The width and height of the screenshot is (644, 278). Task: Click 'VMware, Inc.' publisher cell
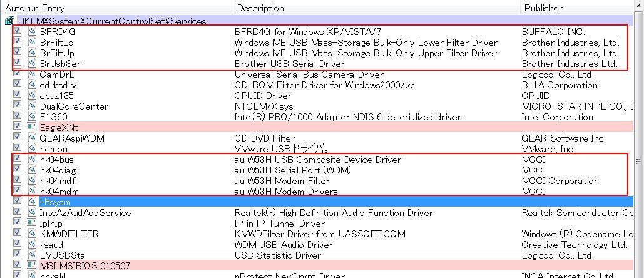point(548,149)
